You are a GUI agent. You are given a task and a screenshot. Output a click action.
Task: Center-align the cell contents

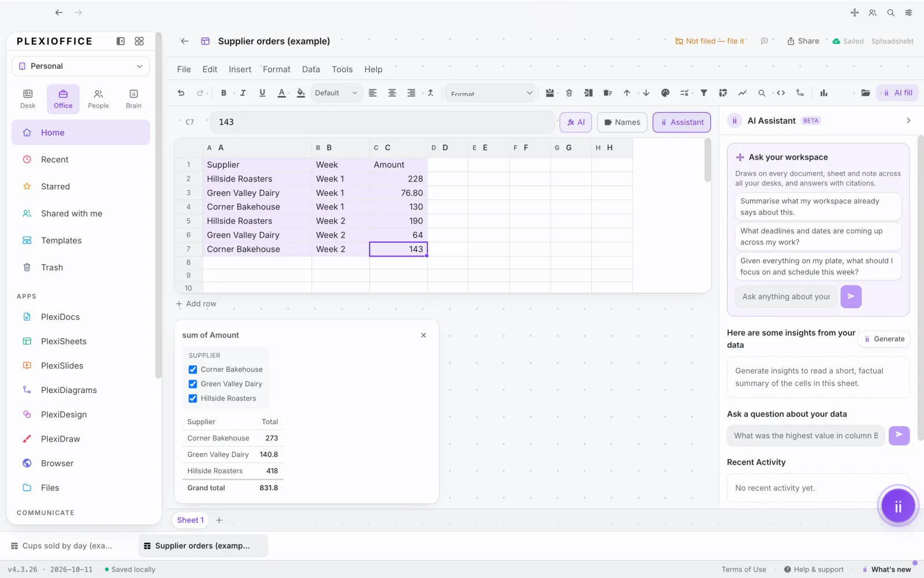point(392,93)
